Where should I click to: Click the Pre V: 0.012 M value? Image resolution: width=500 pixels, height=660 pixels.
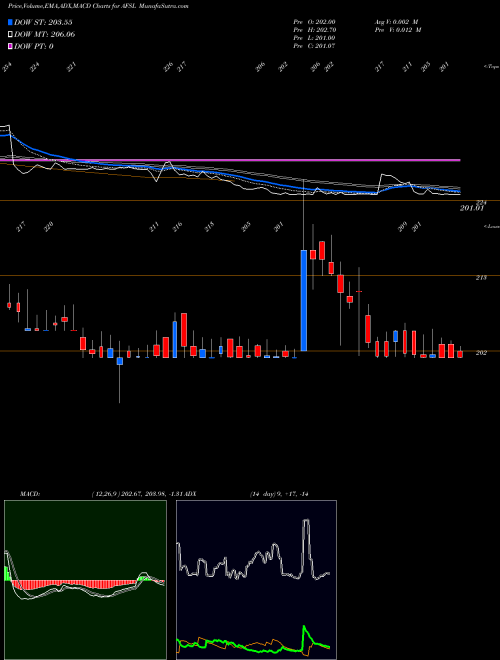coord(398,30)
